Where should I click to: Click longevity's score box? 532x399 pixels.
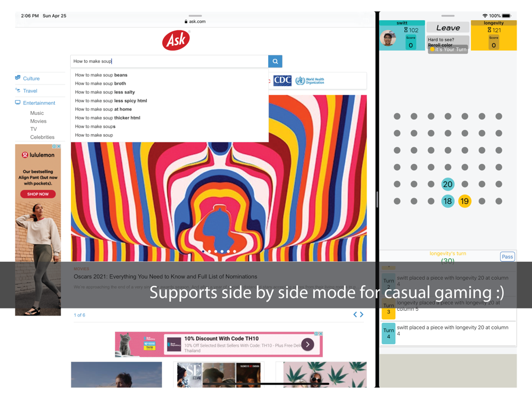(x=494, y=42)
